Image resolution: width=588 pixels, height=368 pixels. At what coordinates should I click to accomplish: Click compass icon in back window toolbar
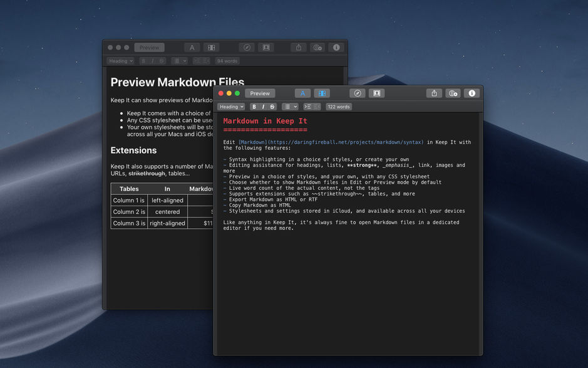click(x=247, y=48)
